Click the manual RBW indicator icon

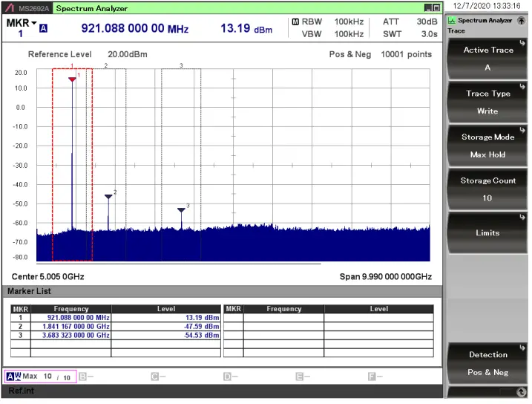coord(295,22)
